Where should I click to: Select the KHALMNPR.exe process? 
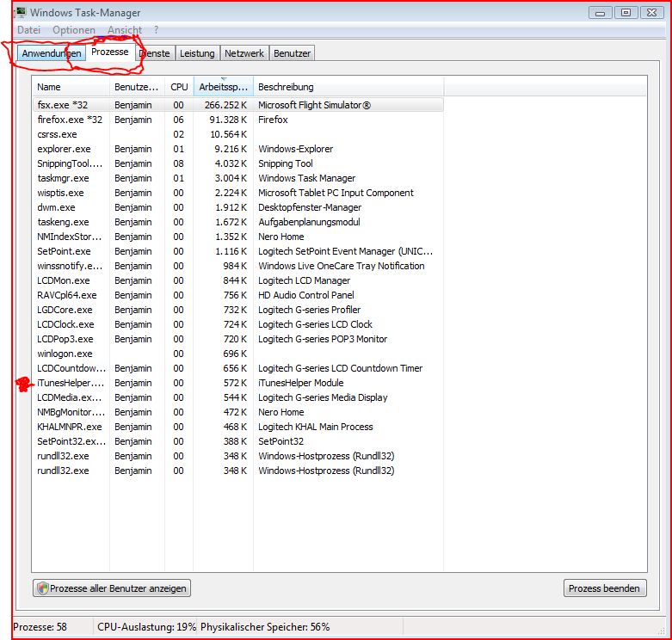pyautogui.click(x=237, y=427)
